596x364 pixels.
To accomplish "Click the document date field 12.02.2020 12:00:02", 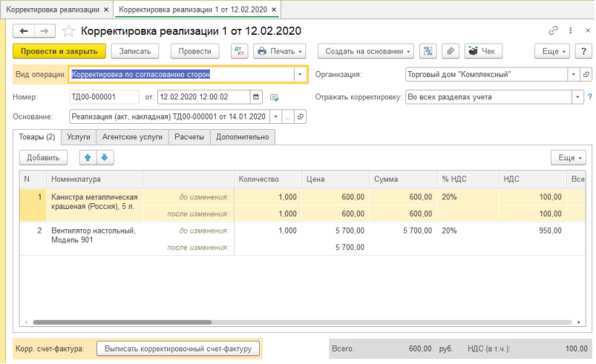I will pos(203,97).
